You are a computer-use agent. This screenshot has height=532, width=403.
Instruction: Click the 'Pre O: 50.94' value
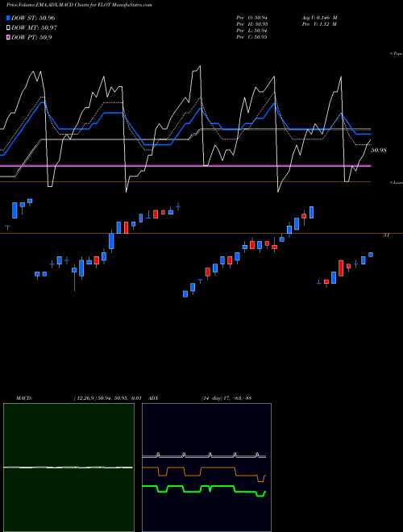click(251, 18)
